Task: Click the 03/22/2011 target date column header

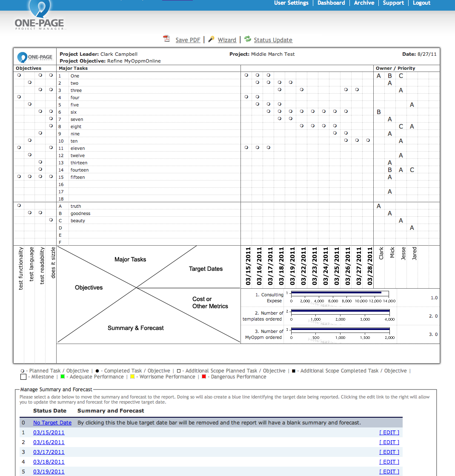Action: [303, 266]
